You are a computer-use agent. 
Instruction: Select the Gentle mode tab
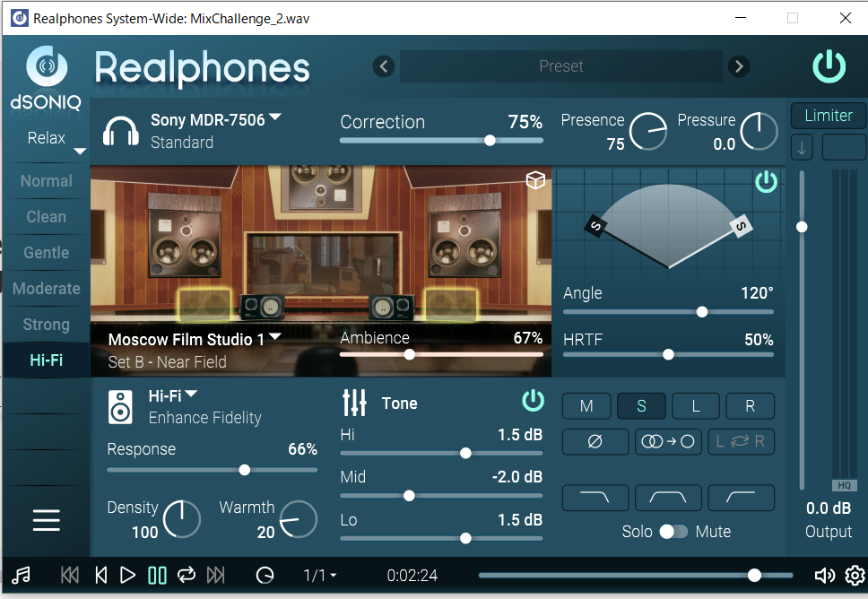tap(47, 253)
